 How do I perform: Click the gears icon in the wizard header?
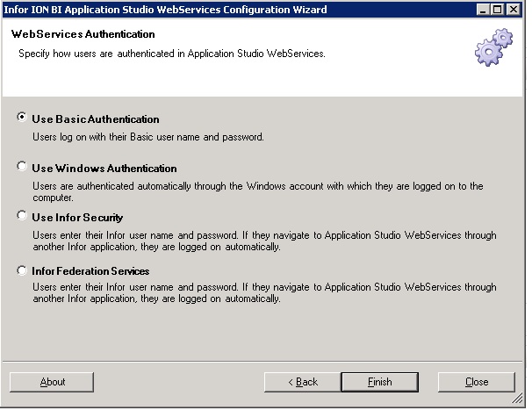point(492,47)
